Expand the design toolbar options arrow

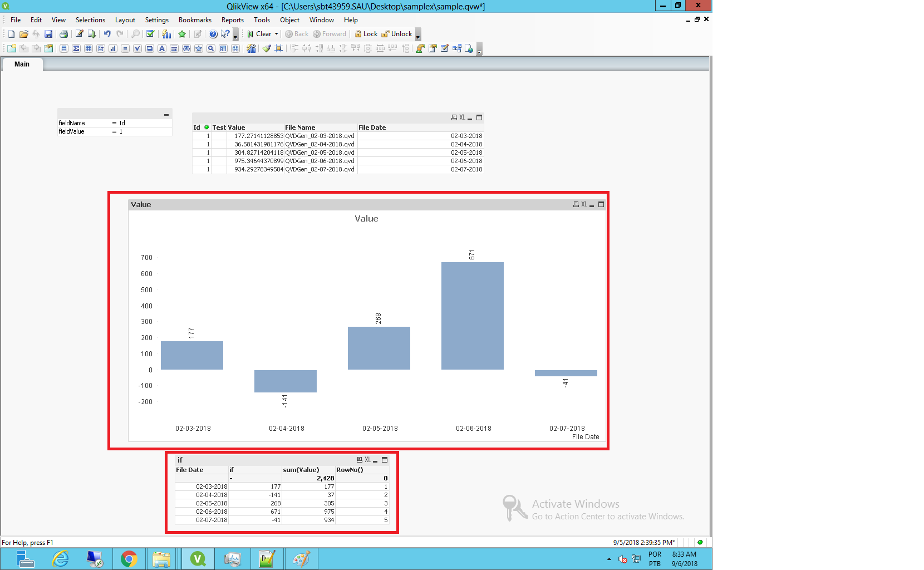[x=479, y=49]
